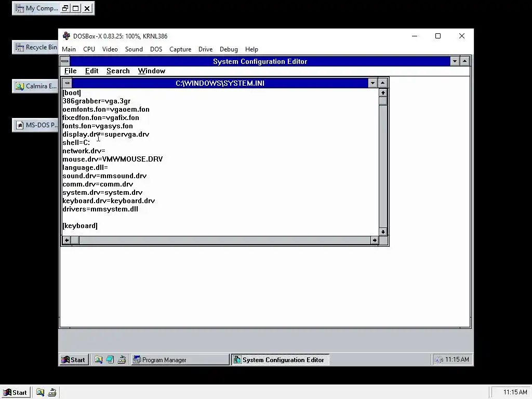
Task: Minimize SYSTEM.INI window with its down-arrow button
Action: (x=373, y=83)
